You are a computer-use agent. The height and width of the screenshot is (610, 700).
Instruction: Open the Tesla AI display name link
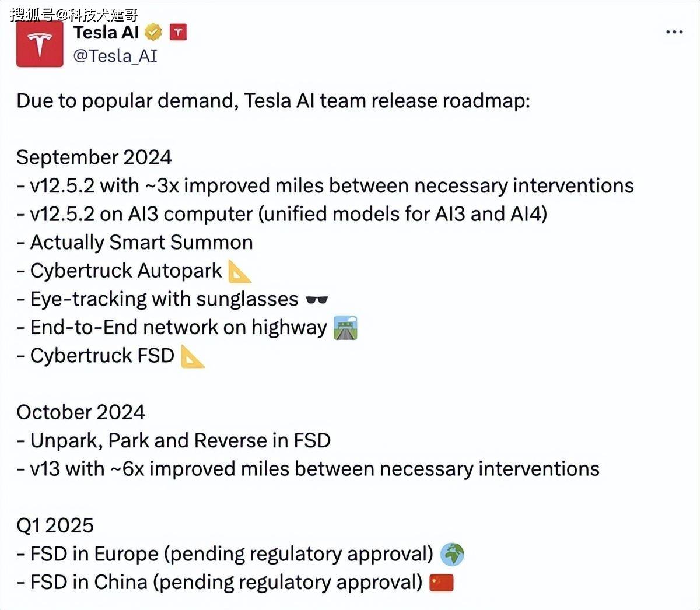point(106,33)
